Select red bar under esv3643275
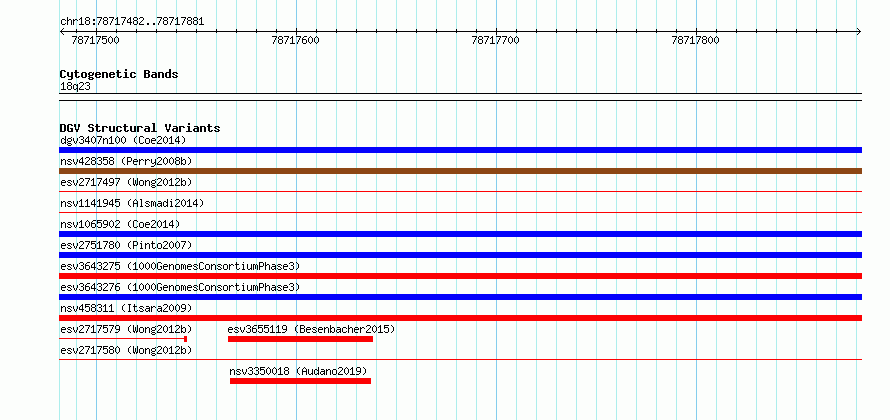The width and height of the screenshot is (890, 420). click(460, 276)
